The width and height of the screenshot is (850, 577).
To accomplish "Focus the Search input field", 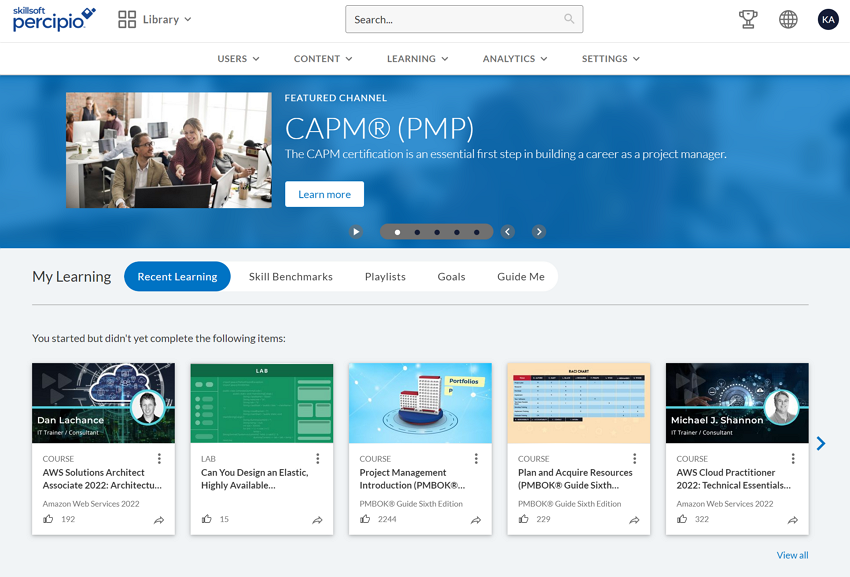I will [x=464, y=19].
